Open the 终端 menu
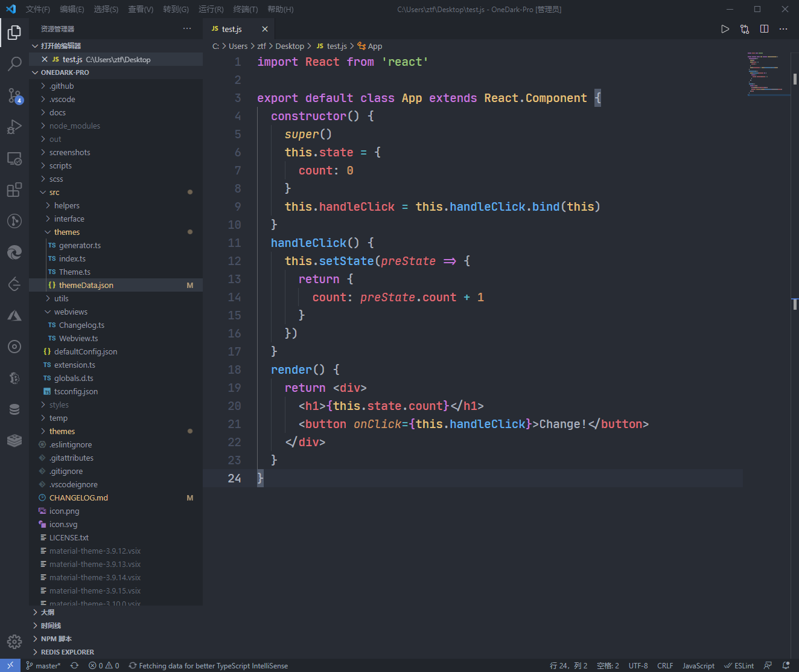The height and width of the screenshot is (672, 799). pyautogui.click(x=244, y=9)
